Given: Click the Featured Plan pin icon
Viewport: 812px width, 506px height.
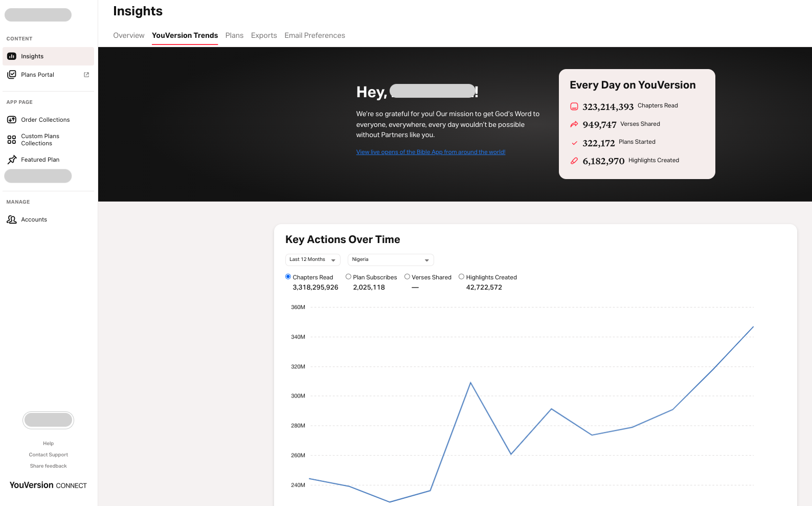Looking at the screenshot, I should [12, 160].
